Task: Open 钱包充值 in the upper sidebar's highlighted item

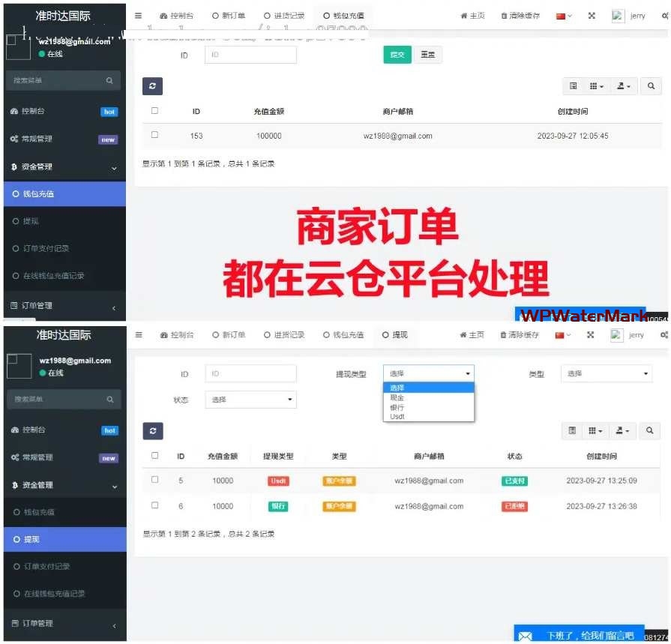Action: pos(39,194)
